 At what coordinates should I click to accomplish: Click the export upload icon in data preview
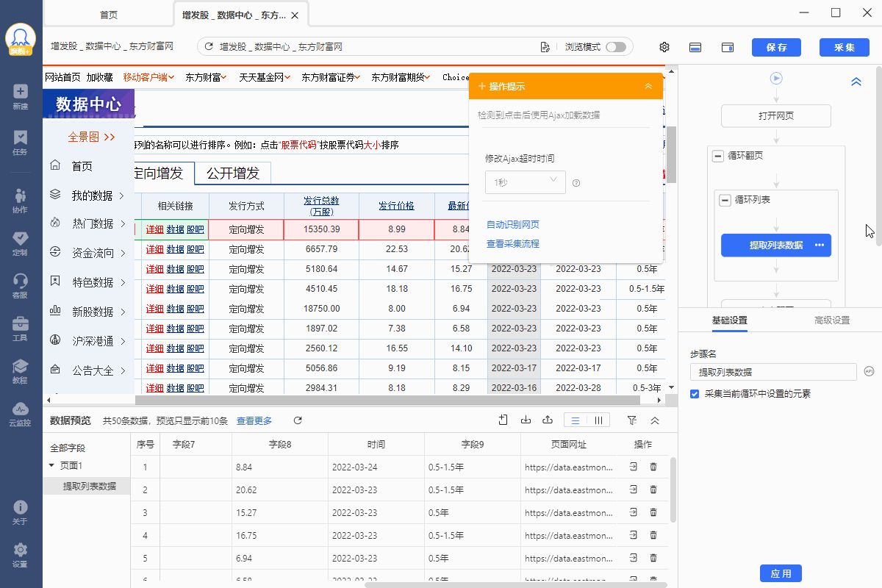(548, 420)
